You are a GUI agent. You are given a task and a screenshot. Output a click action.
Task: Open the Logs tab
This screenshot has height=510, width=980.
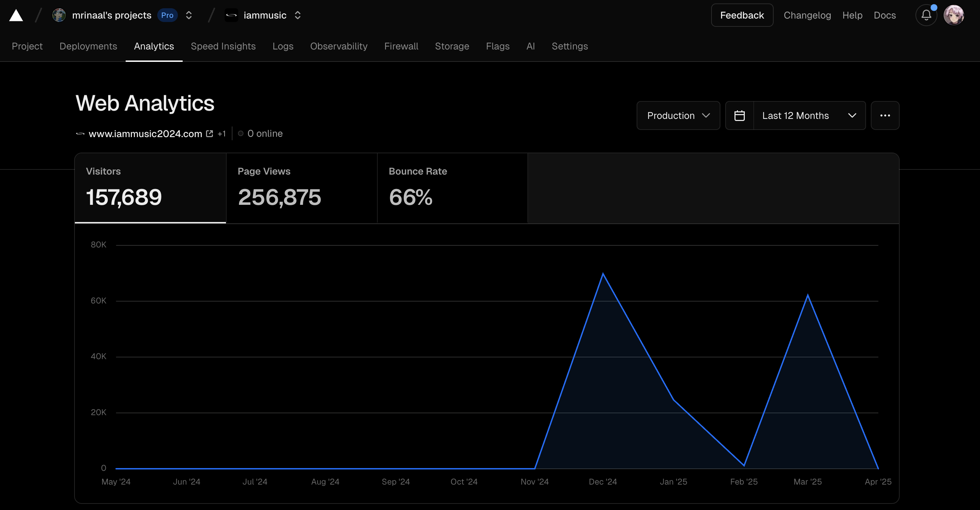coord(283,46)
